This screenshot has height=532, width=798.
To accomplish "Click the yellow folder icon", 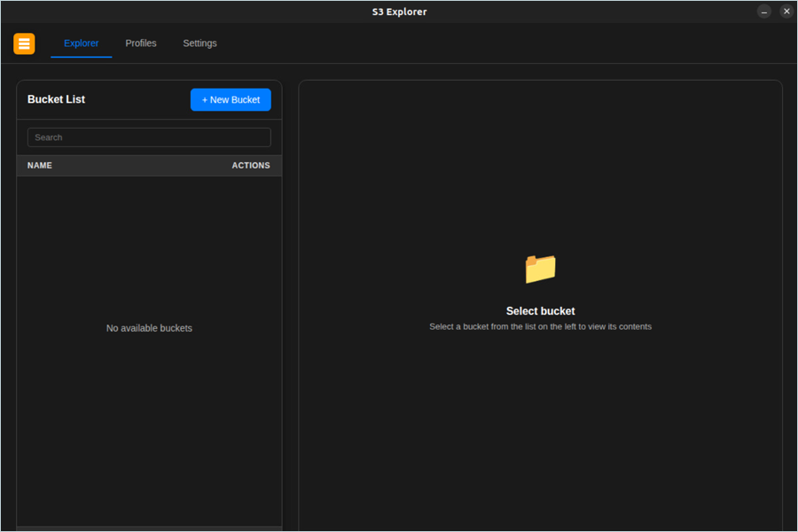I will (x=540, y=269).
